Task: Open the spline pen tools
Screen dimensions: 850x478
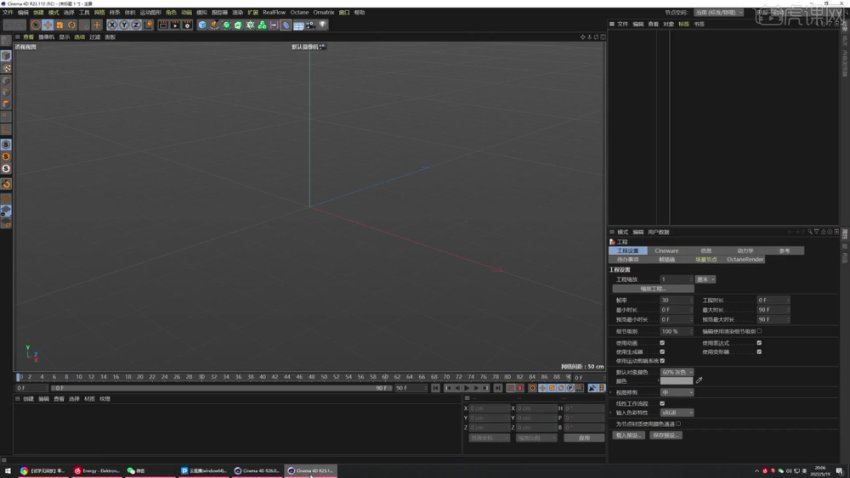Action: click(214, 25)
